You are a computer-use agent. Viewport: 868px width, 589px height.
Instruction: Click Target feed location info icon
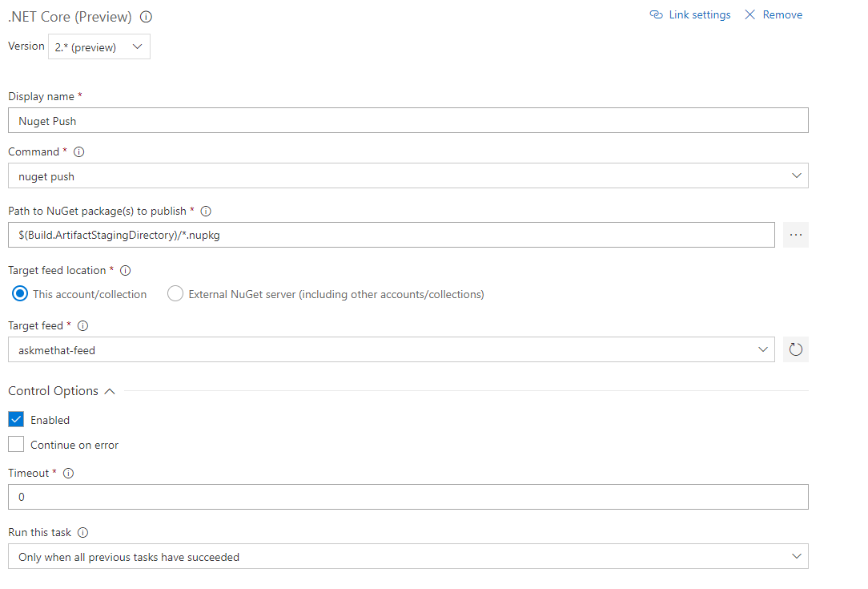125,271
